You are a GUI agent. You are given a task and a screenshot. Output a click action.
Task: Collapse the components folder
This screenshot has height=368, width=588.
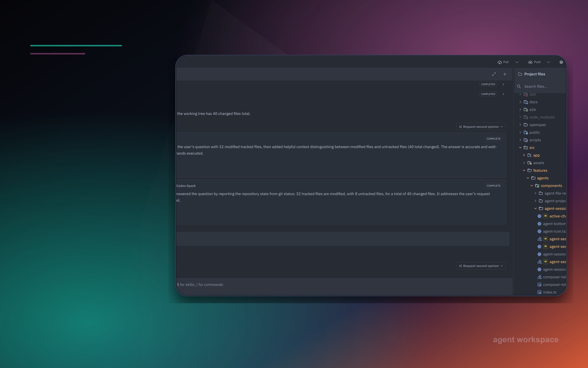click(x=532, y=186)
